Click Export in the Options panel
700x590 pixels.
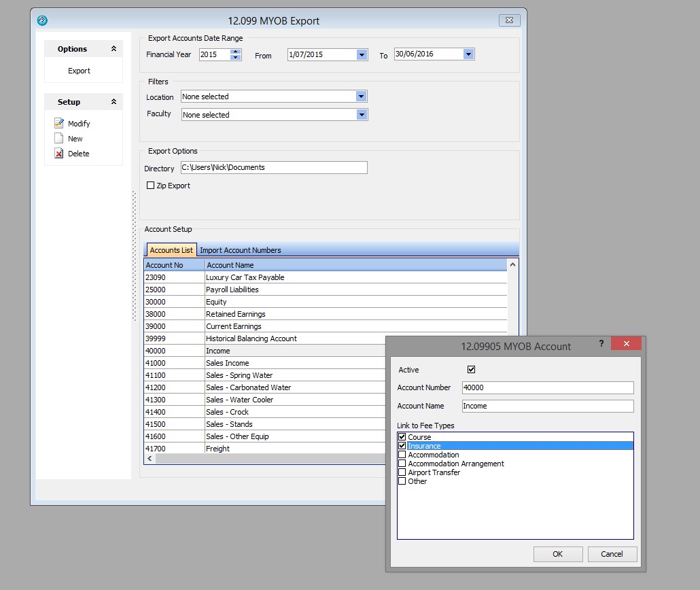point(79,71)
